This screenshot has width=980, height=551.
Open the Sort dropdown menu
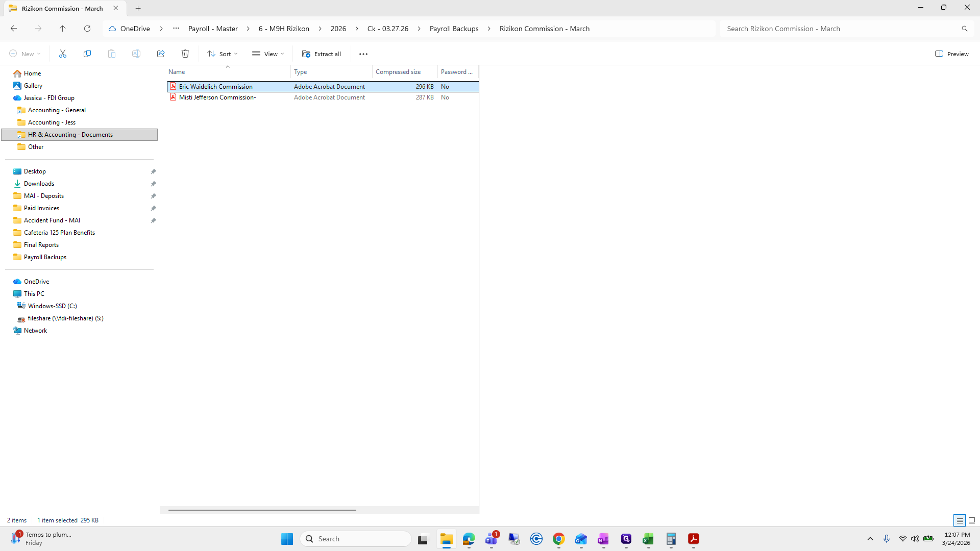[x=223, y=54]
